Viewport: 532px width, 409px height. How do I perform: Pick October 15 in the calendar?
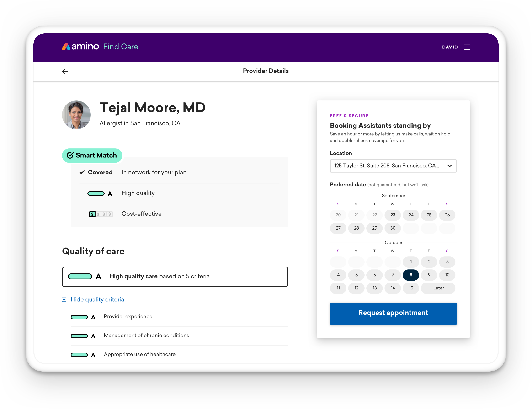tap(411, 288)
